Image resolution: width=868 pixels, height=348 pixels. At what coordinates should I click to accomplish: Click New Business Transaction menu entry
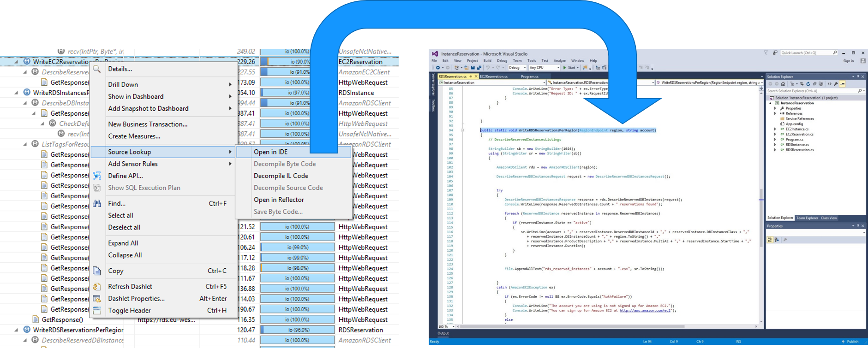[148, 124]
